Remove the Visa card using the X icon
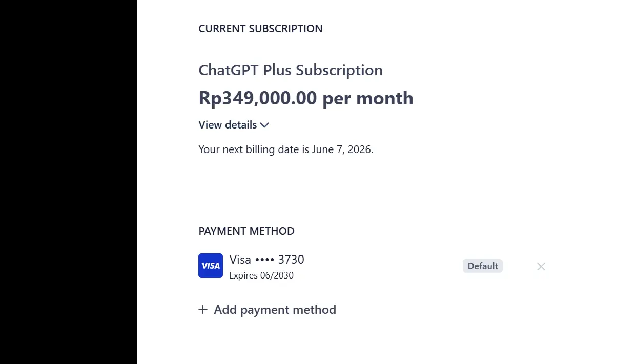The height and width of the screenshot is (364, 617). [x=541, y=266]
